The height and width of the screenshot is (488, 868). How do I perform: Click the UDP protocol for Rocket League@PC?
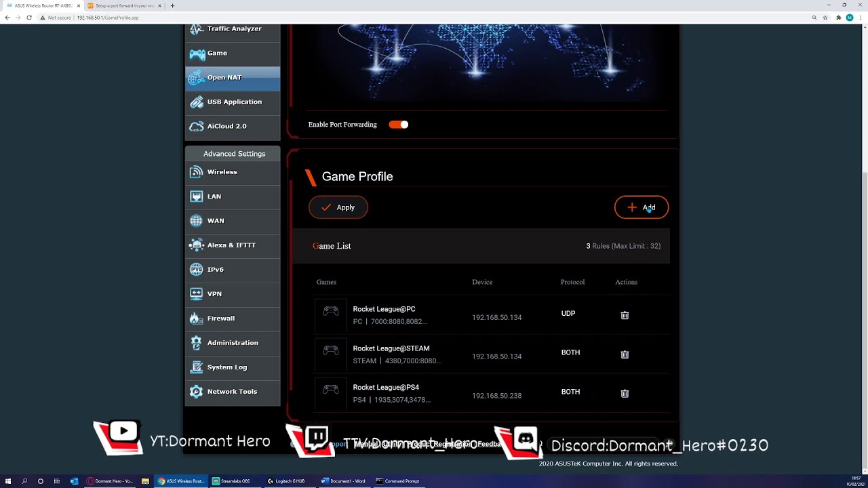click(568, 314)
